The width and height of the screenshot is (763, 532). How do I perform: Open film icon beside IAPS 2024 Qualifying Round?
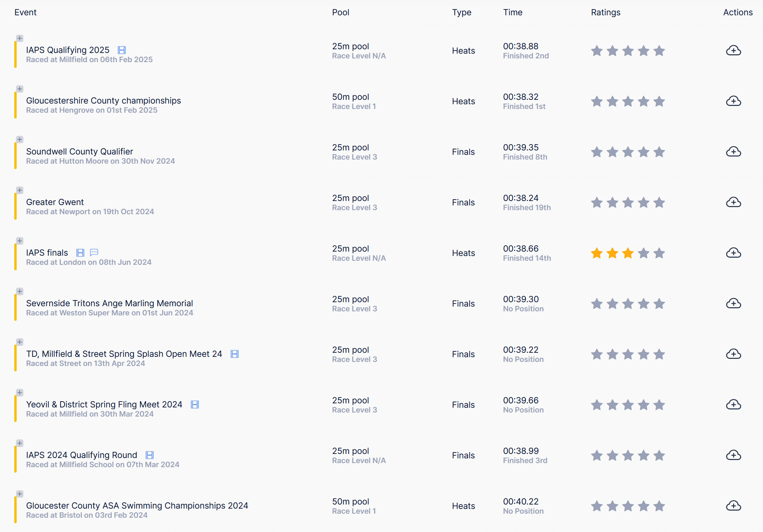click(149, 455)
